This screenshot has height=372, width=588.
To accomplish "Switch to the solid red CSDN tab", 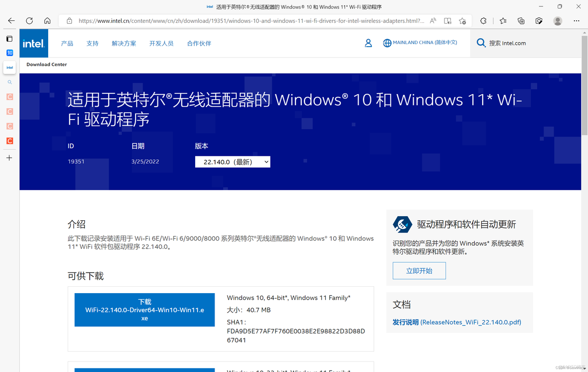I will click(10, 141).
